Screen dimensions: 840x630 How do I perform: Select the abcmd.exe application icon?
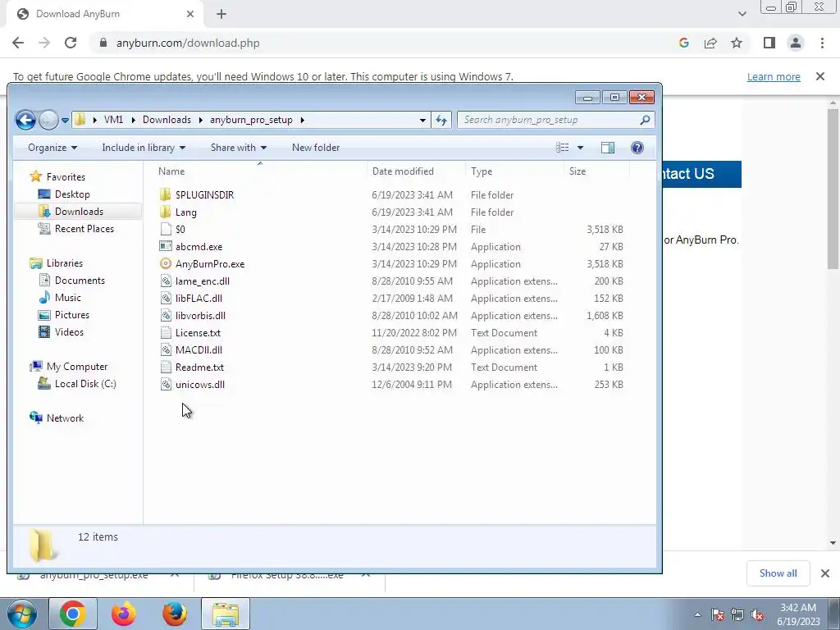pyautogui.click(x=166, y=246)
